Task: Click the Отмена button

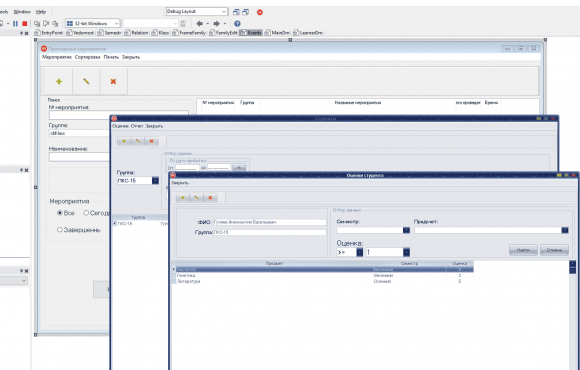Action: (554, 250)
